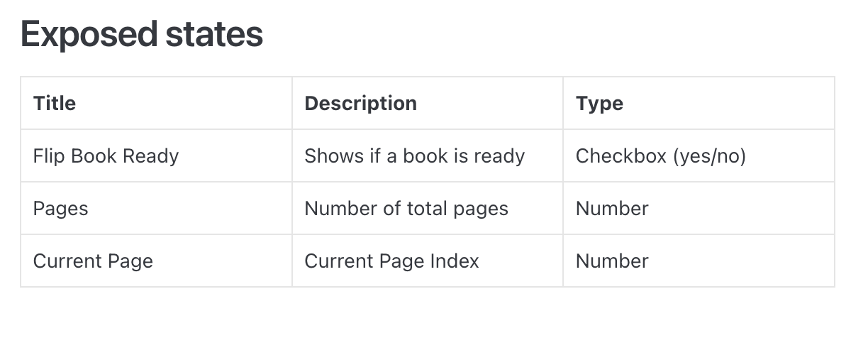This screenshot has height=338, width=868.
Task: Click "Number of total pages" description
Action: [406, 209]
